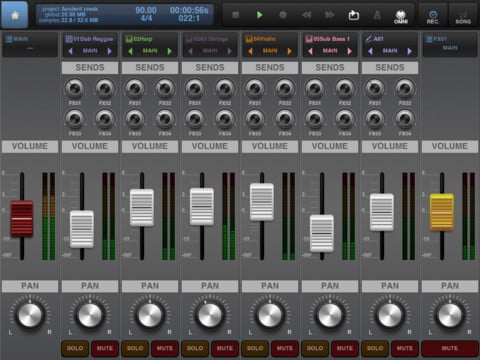Click the SENDS header of 02Harp channel
Image resolution: width=480 pixels, height=360 pixels.
pyautogui.click(x=150, y=68)
